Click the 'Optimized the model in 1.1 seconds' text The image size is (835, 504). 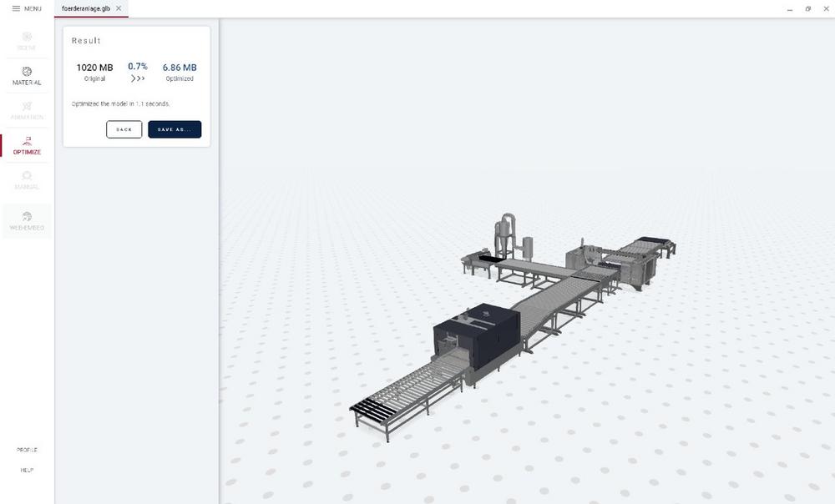click(x=121, y=103)
